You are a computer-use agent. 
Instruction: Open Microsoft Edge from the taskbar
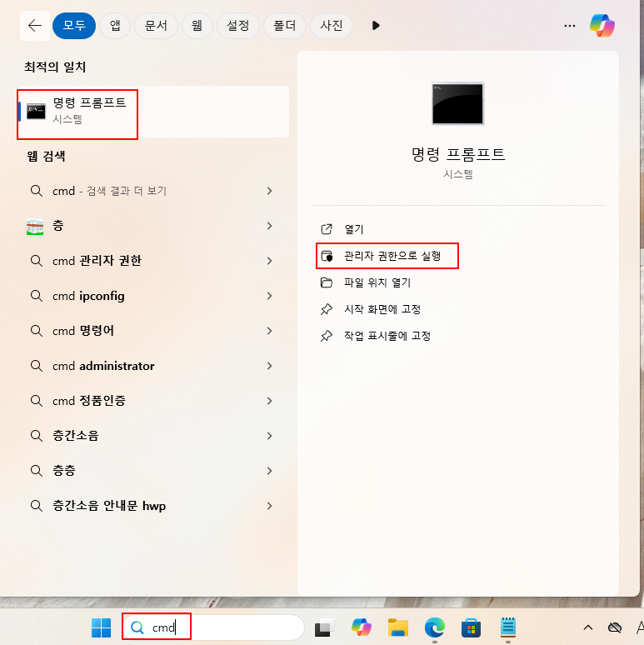(x=435, y=627)
